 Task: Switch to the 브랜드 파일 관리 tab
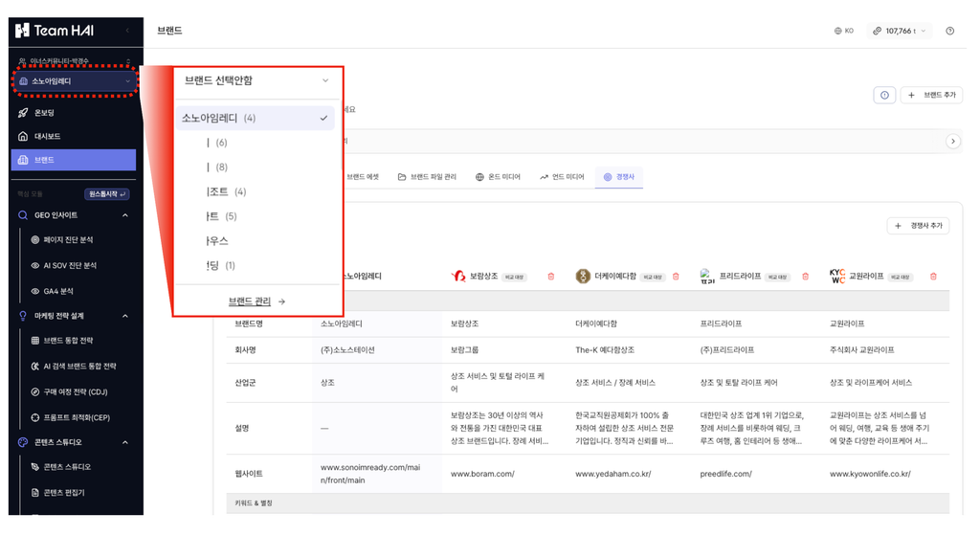(427, 177)
